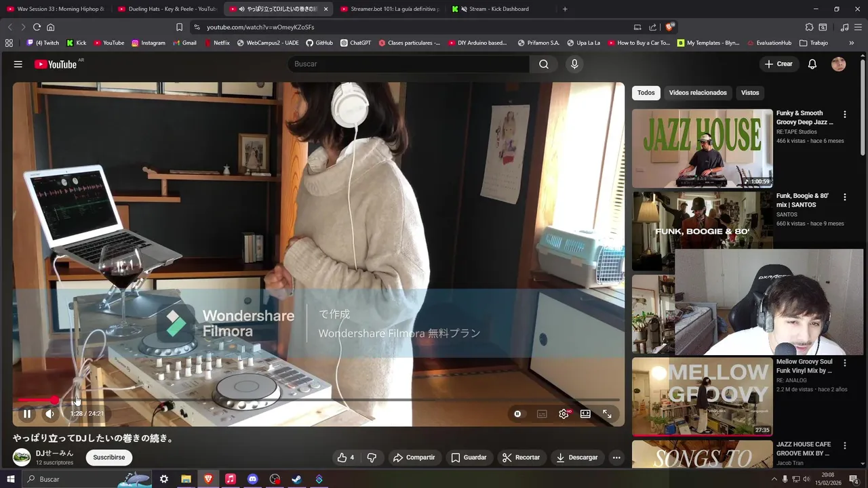Toggle autoplay switch in the player

[517, 413]
